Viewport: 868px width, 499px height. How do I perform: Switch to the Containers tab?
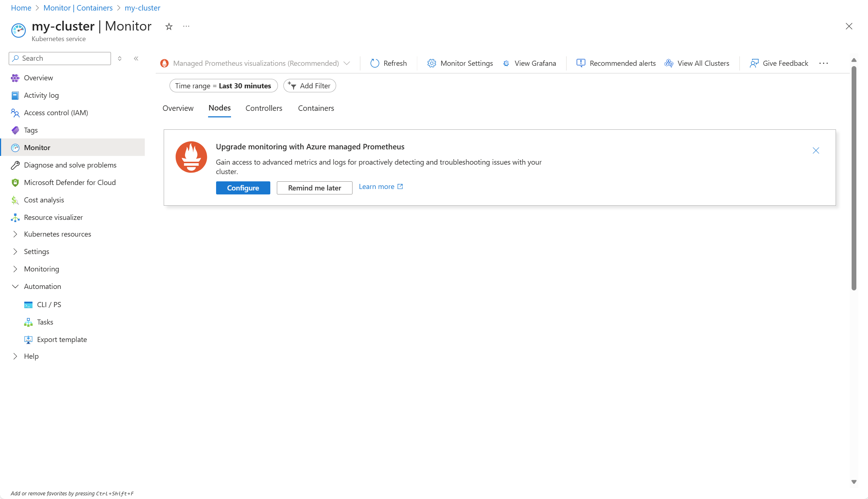click(x=316, y=108)
